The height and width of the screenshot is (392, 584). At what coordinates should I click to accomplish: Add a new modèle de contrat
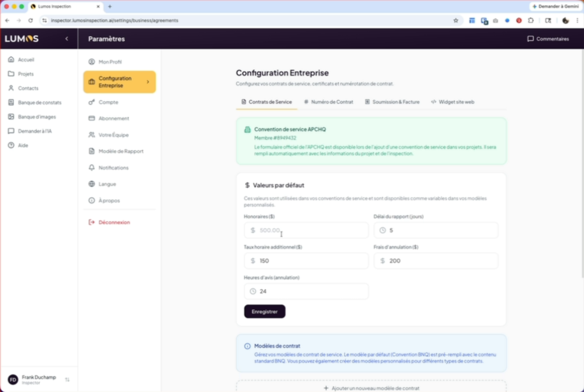coord(371,388)
